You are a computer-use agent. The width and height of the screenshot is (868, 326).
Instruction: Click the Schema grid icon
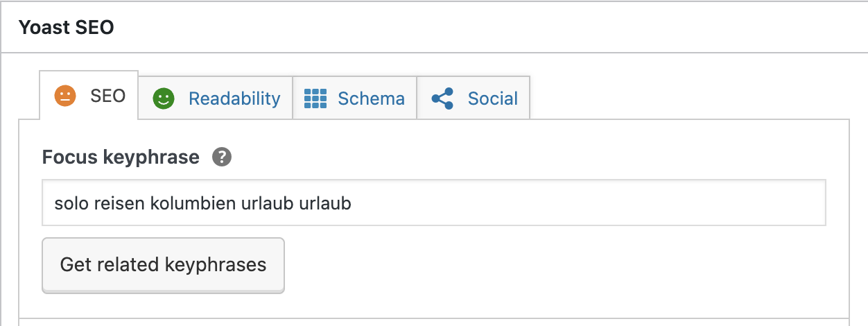point(315,98)
